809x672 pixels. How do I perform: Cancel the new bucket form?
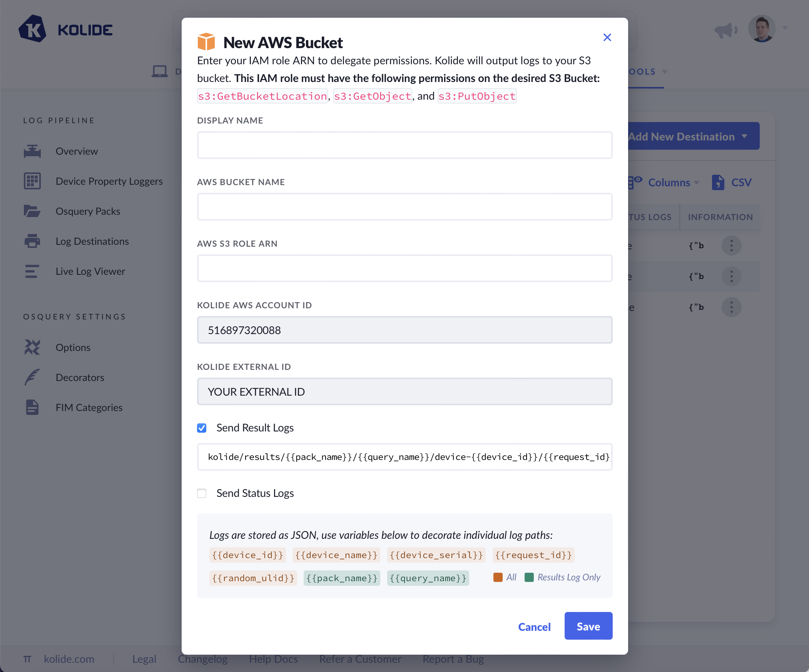(x=534, y=627)
